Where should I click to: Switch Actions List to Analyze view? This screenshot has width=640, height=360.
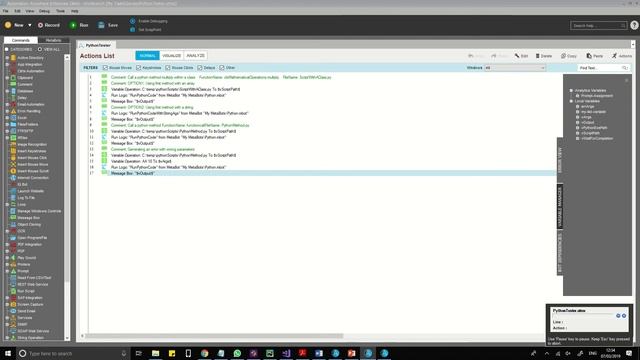(x=196, y=56)
